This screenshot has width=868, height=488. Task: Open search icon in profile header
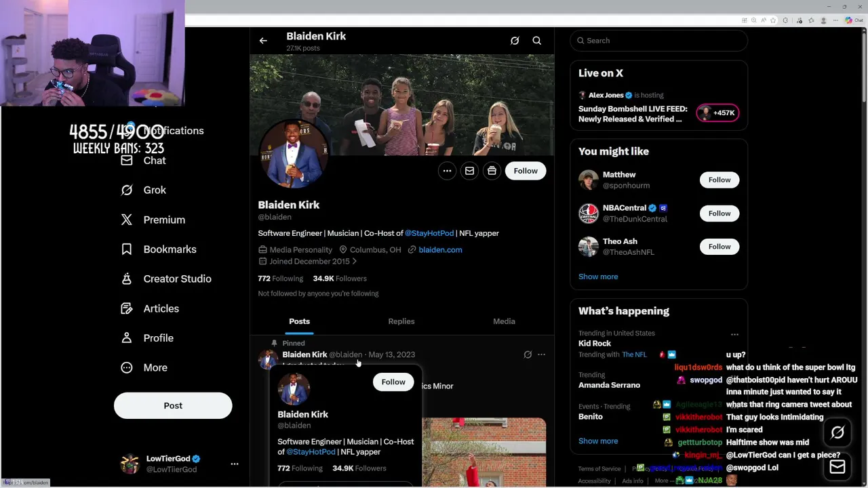(536, 41)
